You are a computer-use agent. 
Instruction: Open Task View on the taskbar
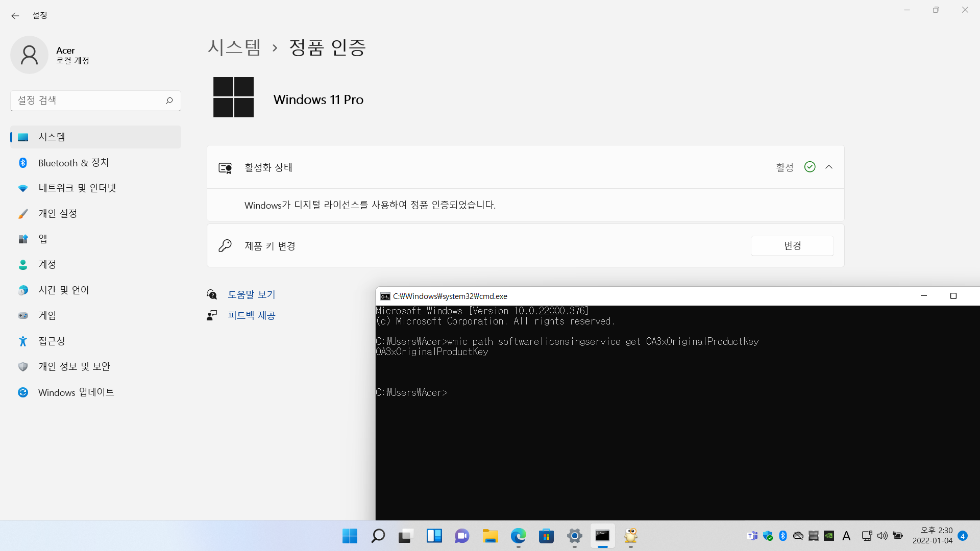pyautogui.click(x=406, y=536)
